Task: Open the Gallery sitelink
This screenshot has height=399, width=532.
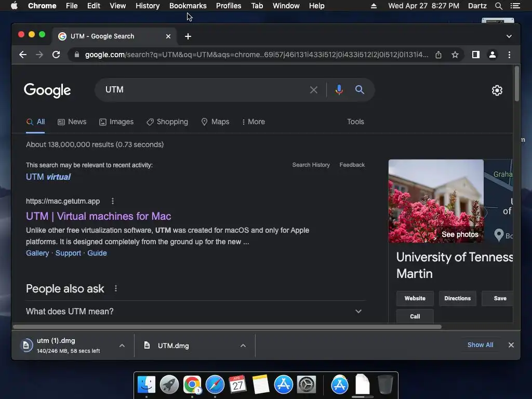Action: click(37, 253)
